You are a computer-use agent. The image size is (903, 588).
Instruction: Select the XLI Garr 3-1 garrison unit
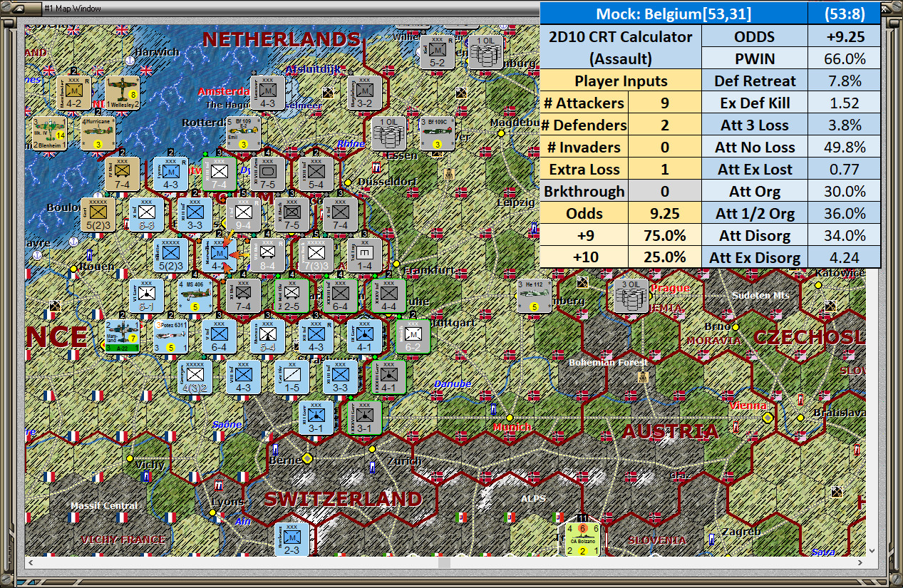click(x=316, y=418)
